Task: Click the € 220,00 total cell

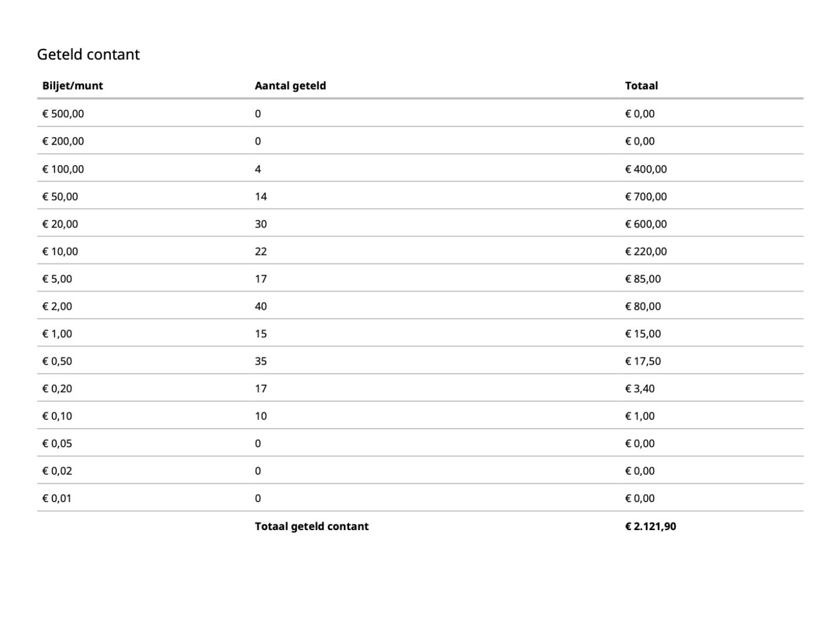Action: [646, 251]
